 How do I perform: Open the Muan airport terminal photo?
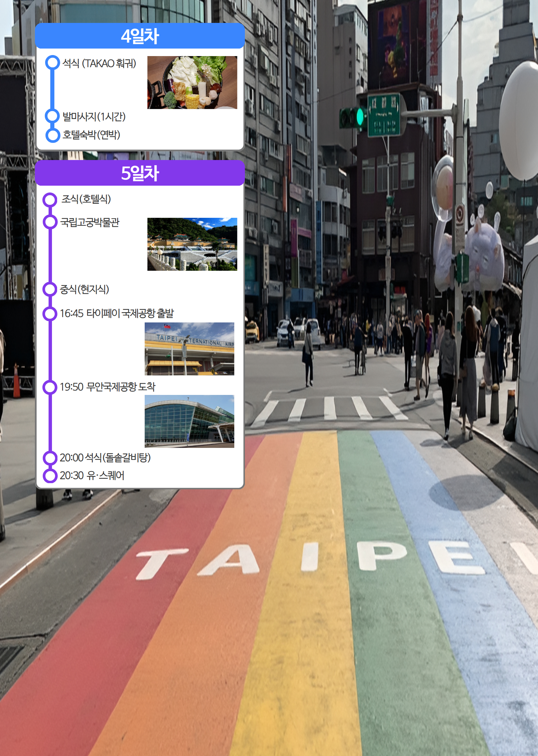pyautogui.click(x=189, y=421)
